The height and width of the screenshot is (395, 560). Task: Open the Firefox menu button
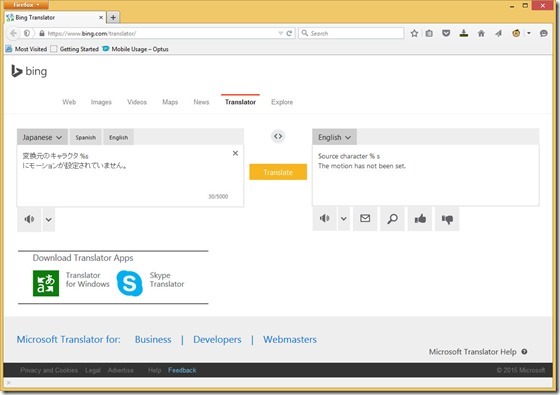coord(26,5)
